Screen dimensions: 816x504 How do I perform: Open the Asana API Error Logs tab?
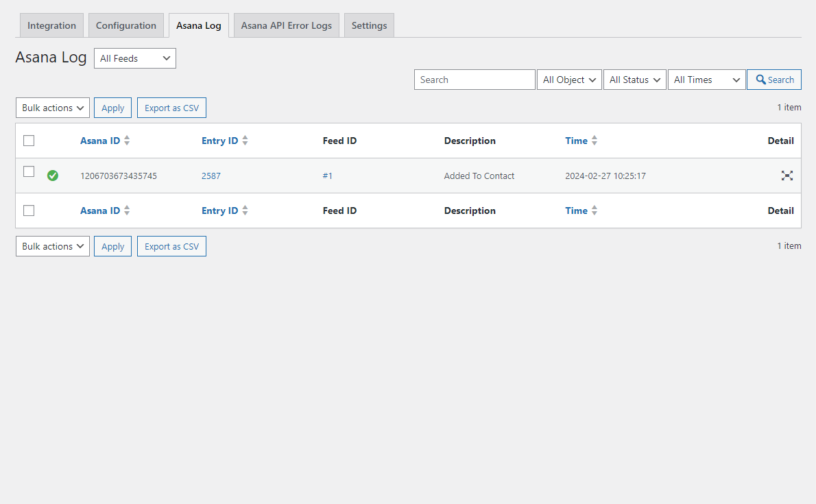286,25
